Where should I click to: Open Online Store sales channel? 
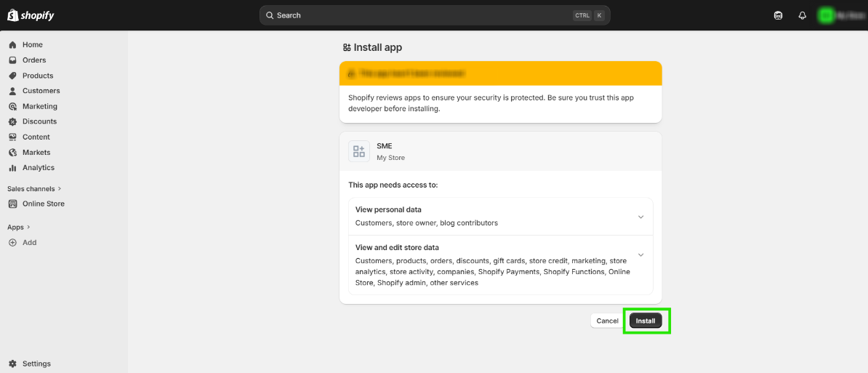point(43,204)
